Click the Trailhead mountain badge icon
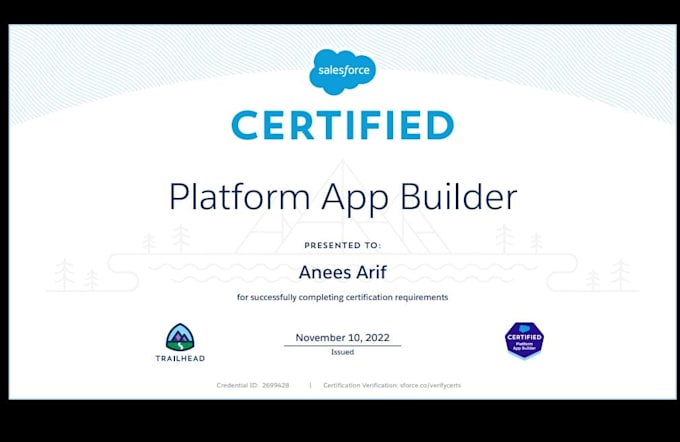This screenshot has width=680, height=442. [180, 337]
